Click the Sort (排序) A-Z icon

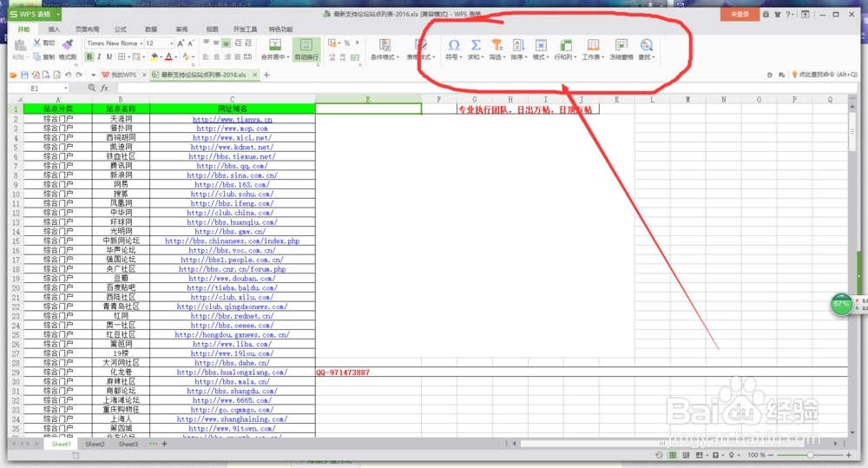coord(518,45)
